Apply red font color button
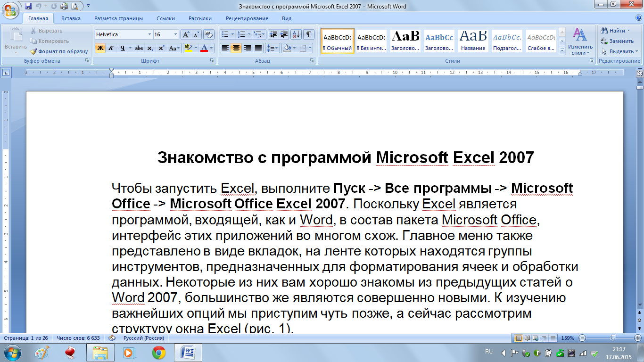The image size is (644, 362). pos(204,48)
